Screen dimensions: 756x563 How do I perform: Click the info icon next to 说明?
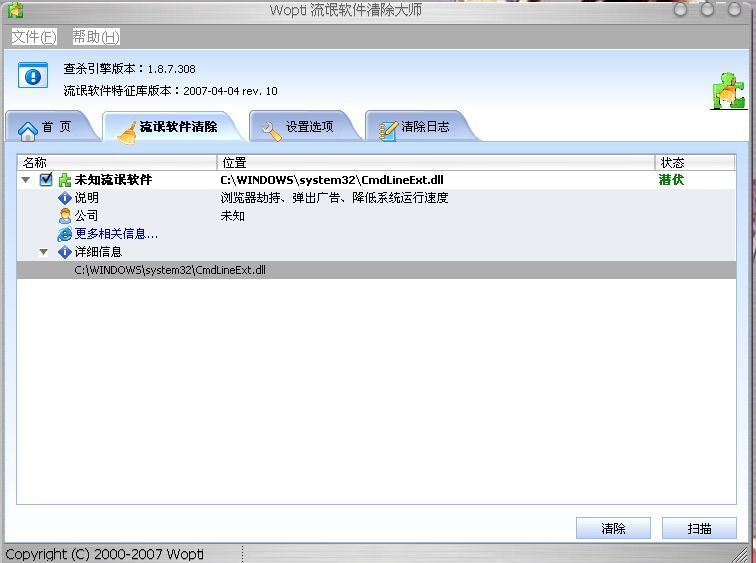click(x=65, y=198)
